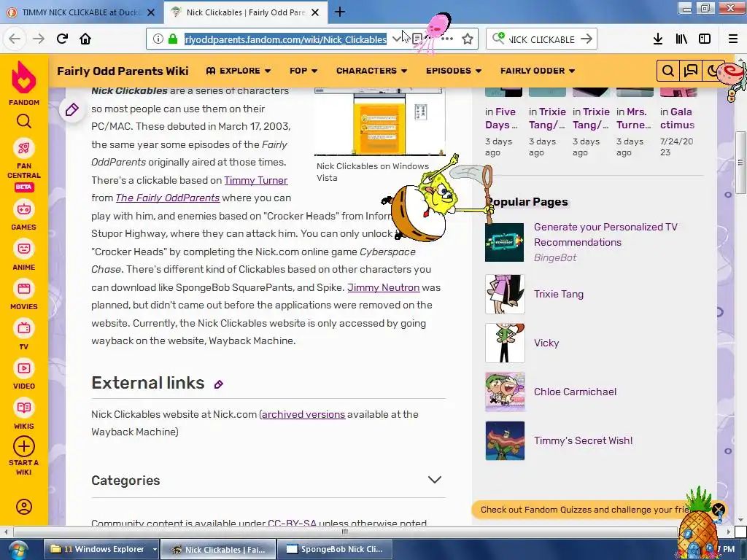Viewport: 747px width, 560px height.
Task: Expand the CHARACTERS dropdown menu
Action: click(371, 71)
